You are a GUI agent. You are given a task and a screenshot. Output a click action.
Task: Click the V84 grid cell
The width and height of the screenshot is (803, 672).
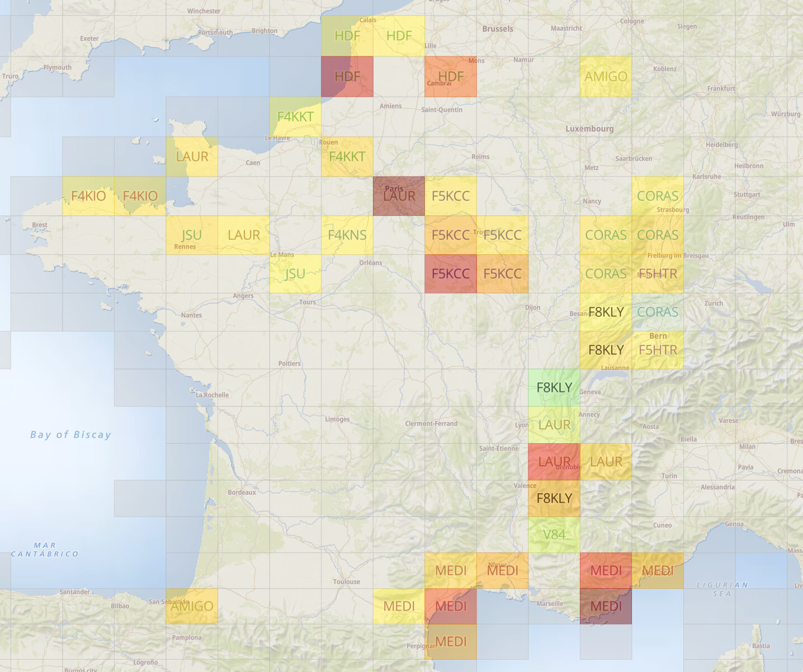[x=554, y=534]
